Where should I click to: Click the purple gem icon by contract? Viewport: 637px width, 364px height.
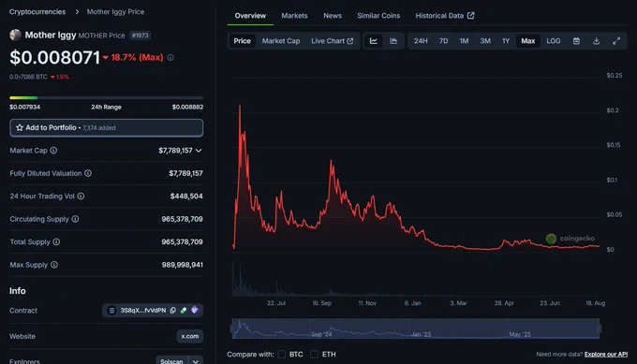(x=195, y=311)
